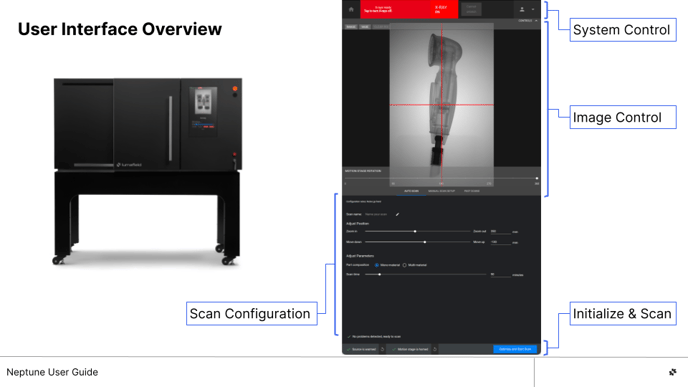Go to the home screen icon
This screenshot has width=688, height=387.
(351, 9)
